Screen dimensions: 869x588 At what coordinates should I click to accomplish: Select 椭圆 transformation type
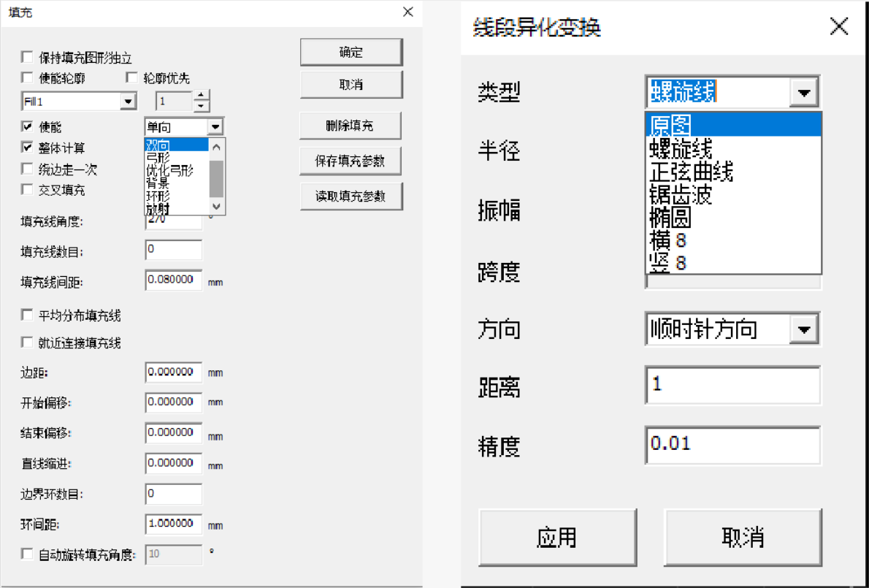(x=734, y=218)
